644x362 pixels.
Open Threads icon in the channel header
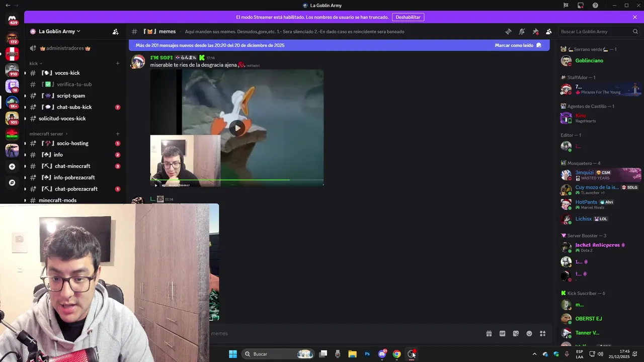[508, 31]
